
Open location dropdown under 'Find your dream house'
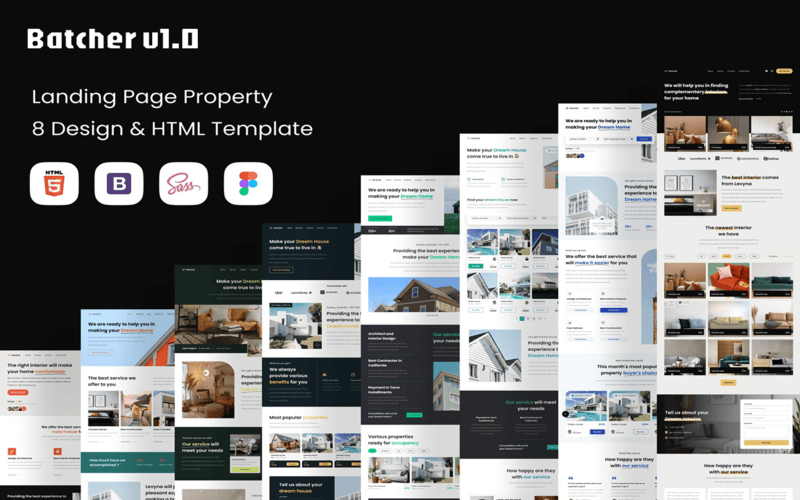(486, 217)
